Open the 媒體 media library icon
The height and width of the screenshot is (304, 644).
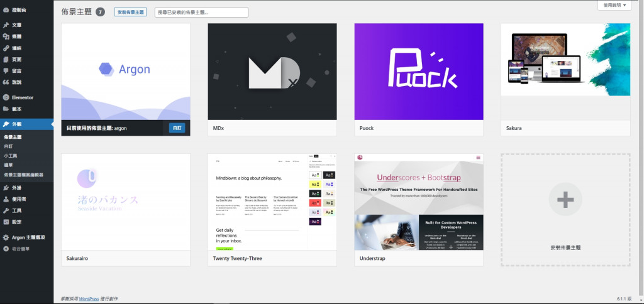(6, 36)
